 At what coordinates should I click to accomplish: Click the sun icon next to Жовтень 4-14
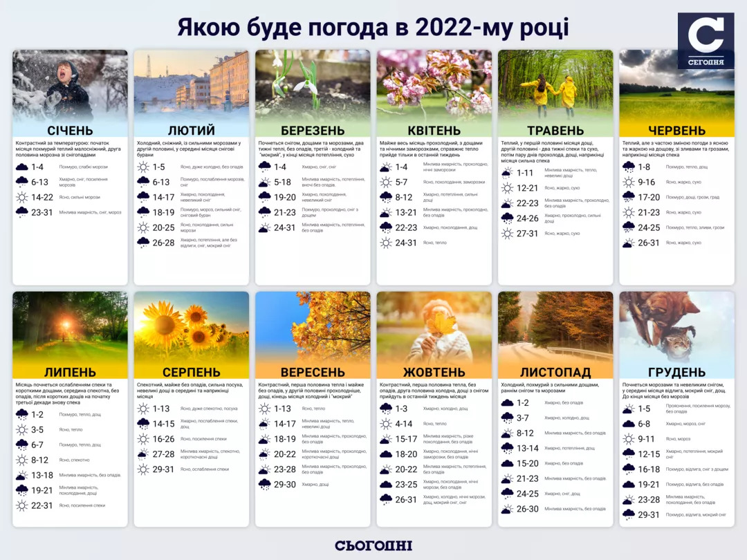pyautogui.click(x=386, y=424)
